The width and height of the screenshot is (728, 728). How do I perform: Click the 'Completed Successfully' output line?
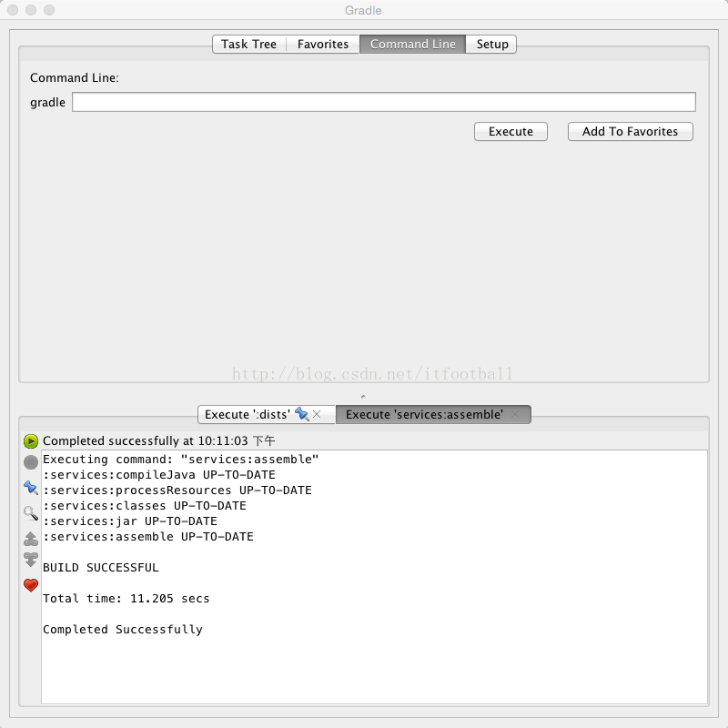(x=123, y=630)
